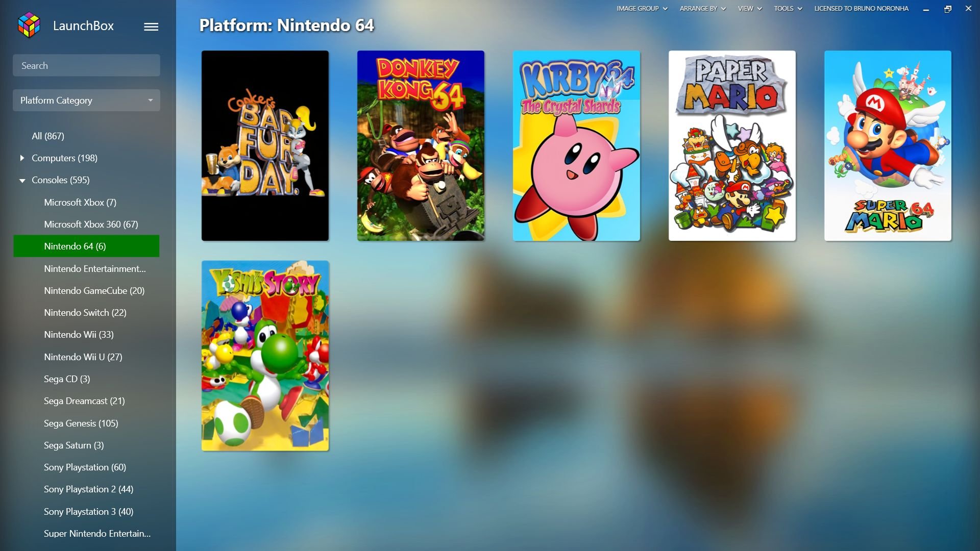Image resolution: width=980 pixels, height=551 pixels.
Task: Restore down the LaunchBox window
Action: point(947,9)
